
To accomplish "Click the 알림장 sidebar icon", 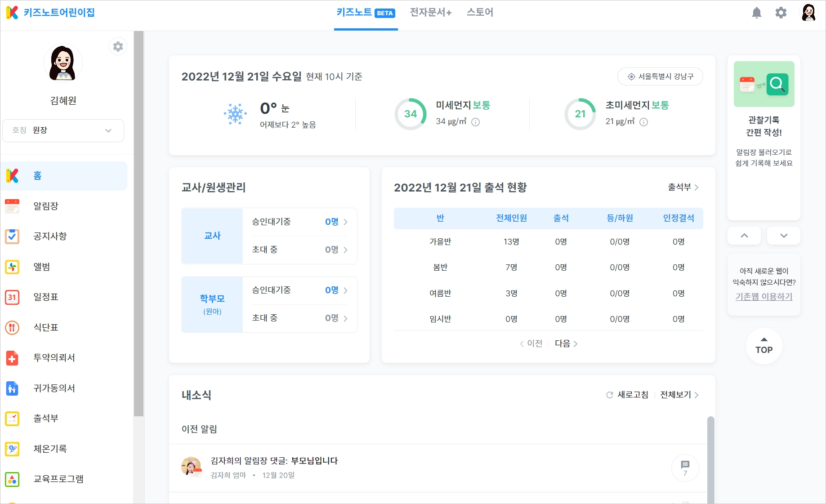I will tap(12, 206).
